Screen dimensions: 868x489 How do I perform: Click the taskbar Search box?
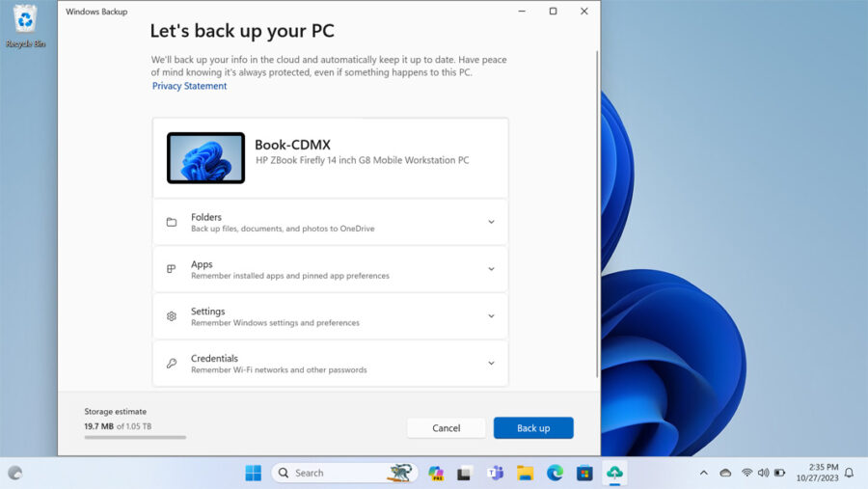[x=333, y=473]
